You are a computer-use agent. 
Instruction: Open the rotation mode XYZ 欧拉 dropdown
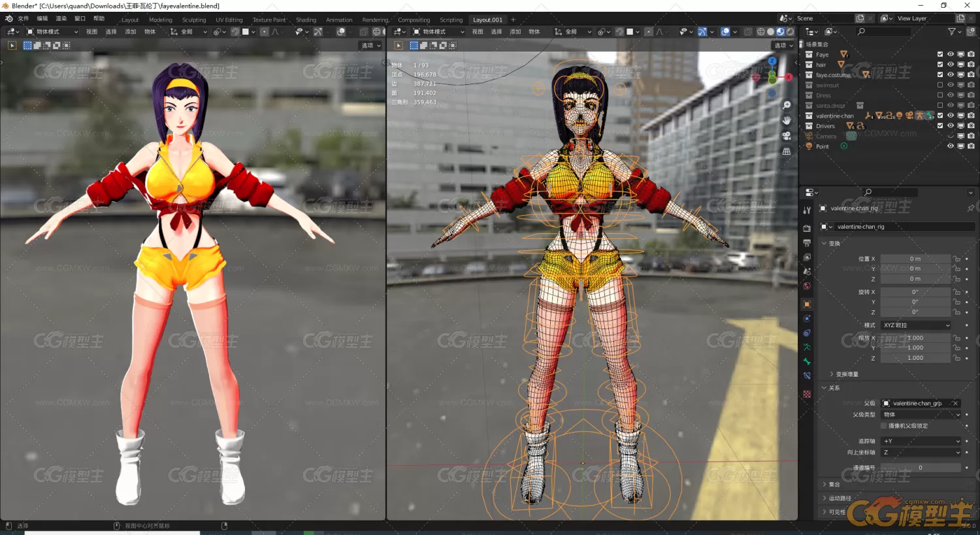tap(916, 325)
